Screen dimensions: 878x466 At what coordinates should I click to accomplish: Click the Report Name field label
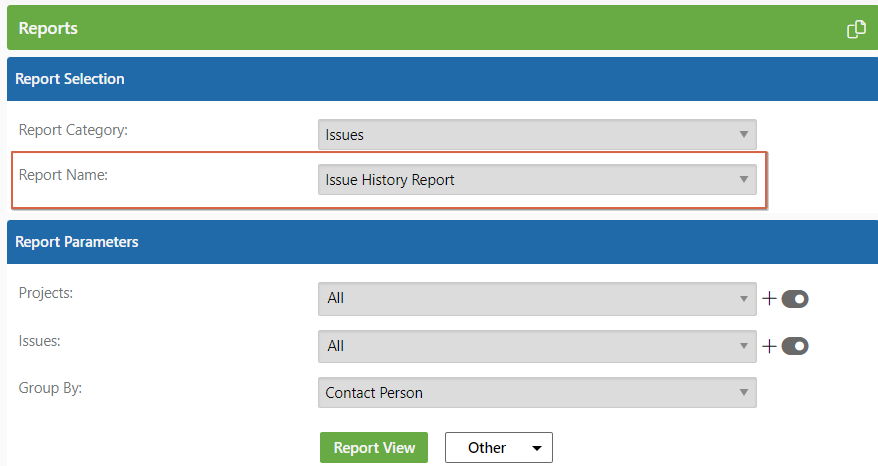coord(63,175)
